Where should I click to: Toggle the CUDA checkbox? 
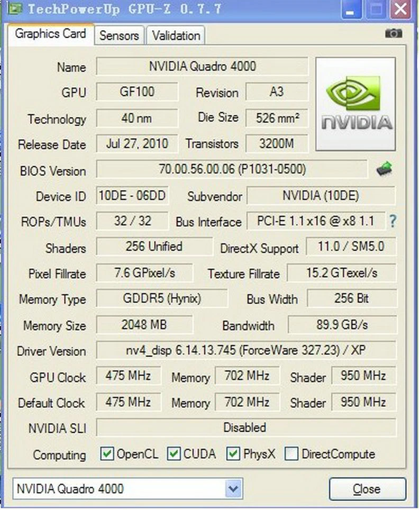tap(174, 453)
